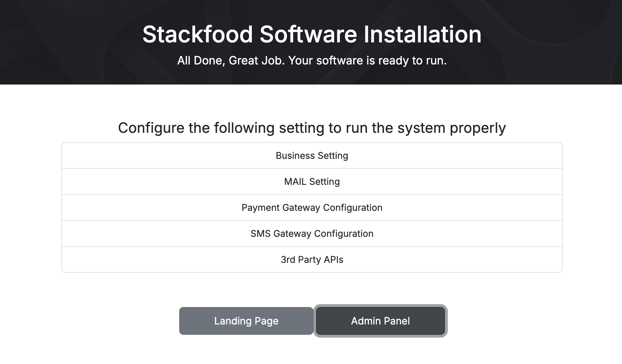Image resolution: width=622 pixels, height=364 pixels.
Task: Click the Stackfood Software Installation title
Action: (x=312, y=34)
